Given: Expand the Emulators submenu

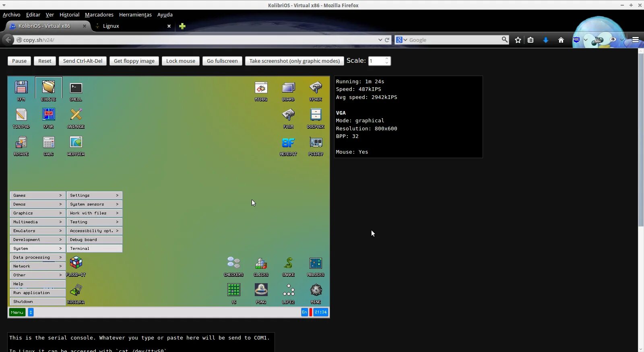Looking at the screenshot, I should coord(37,231).
